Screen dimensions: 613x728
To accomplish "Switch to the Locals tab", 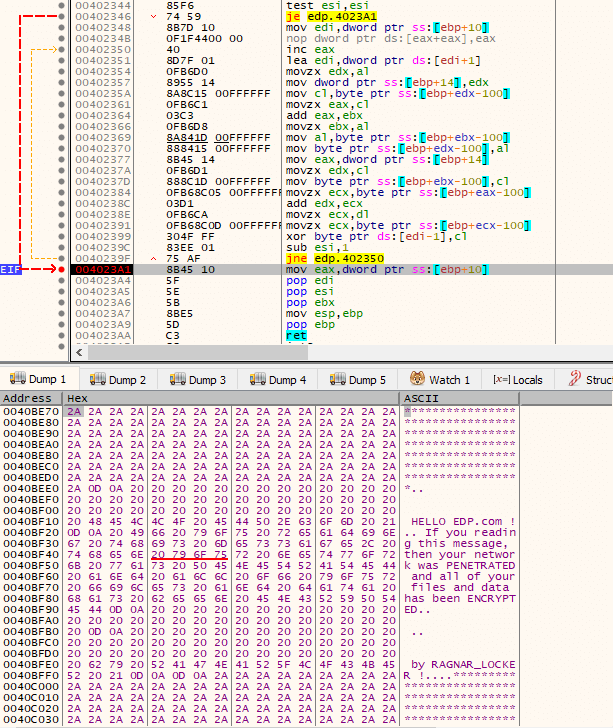I will (518, 379).
